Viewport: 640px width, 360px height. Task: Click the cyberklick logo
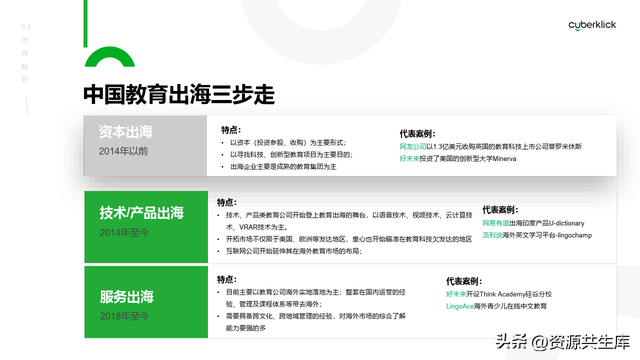pyautogui.click(x=592, y=25)
